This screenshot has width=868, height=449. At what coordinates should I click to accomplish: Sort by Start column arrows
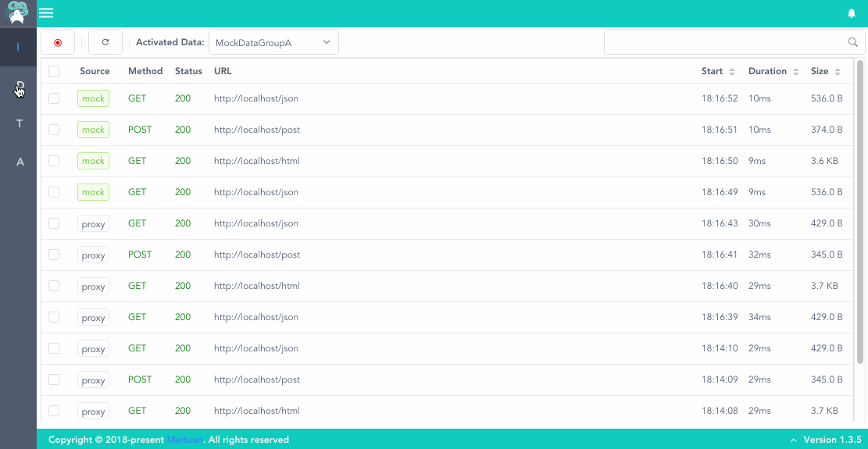(x=732, y=71)
